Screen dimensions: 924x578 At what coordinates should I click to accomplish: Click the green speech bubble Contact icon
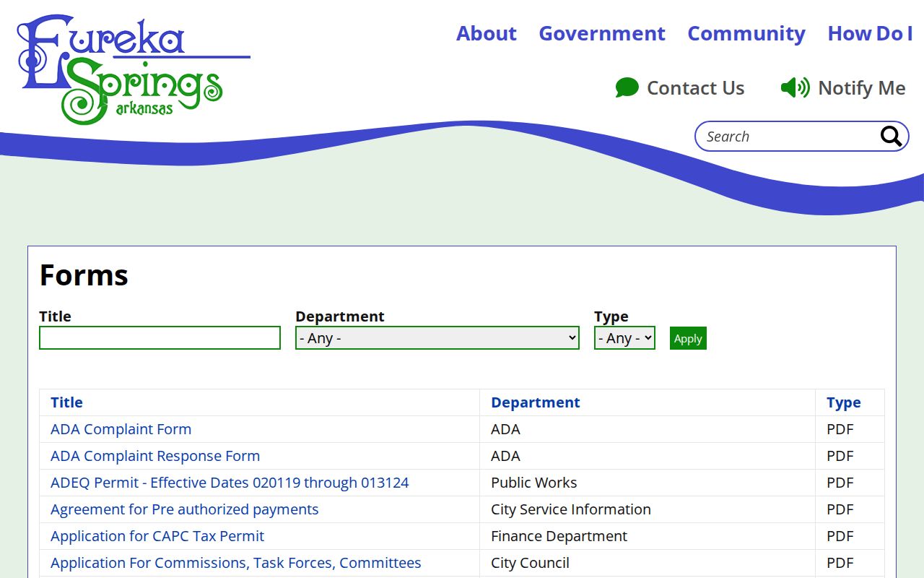click(627, 88)
